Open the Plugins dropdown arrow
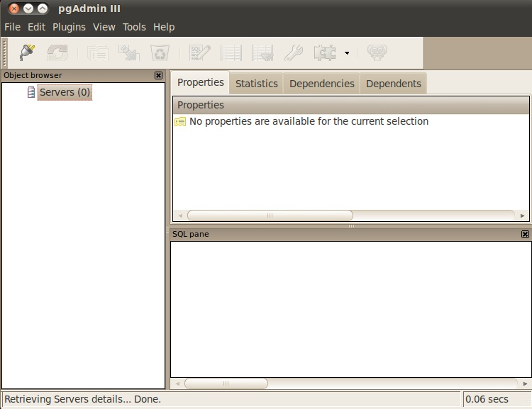532x409 pixels. tap(347, 53)
